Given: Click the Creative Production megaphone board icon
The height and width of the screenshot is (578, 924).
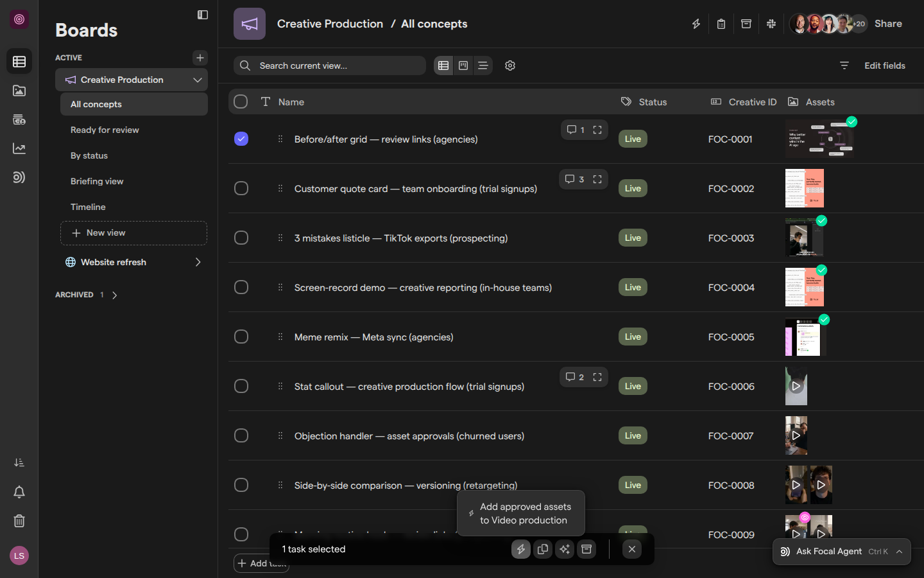Looking at the screenshot, I should point(250,24).
